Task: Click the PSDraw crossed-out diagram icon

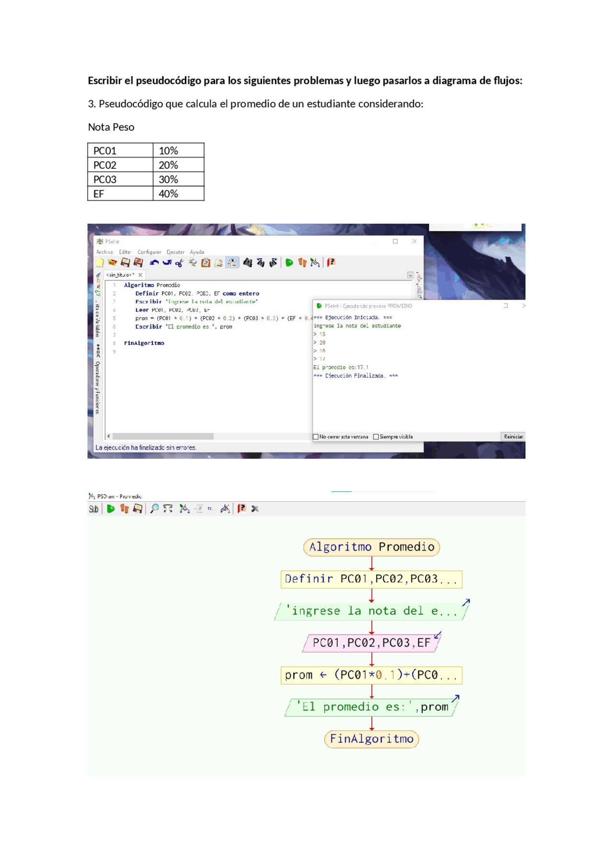Action: click(x=225, y=509)
